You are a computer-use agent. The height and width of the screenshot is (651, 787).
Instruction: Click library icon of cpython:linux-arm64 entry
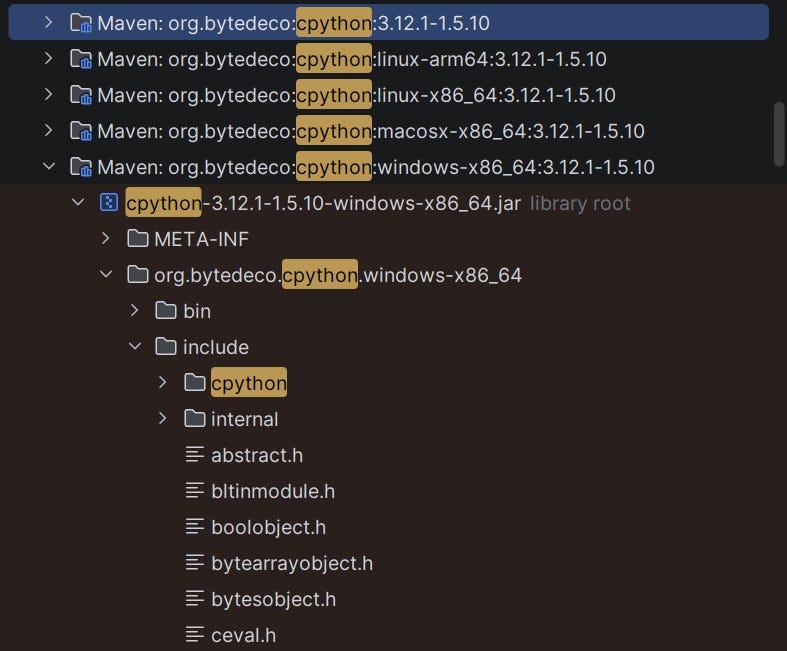81,59
